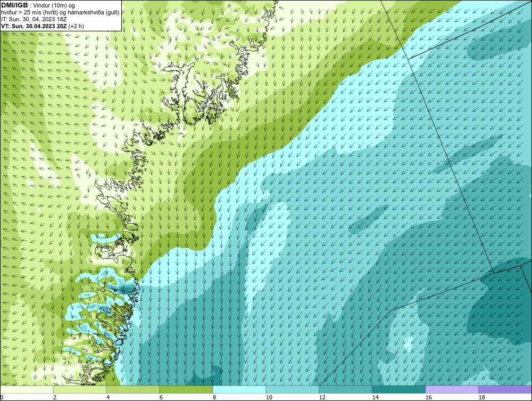
Task: Click the legend scale label 16
Action: [428, 397]
